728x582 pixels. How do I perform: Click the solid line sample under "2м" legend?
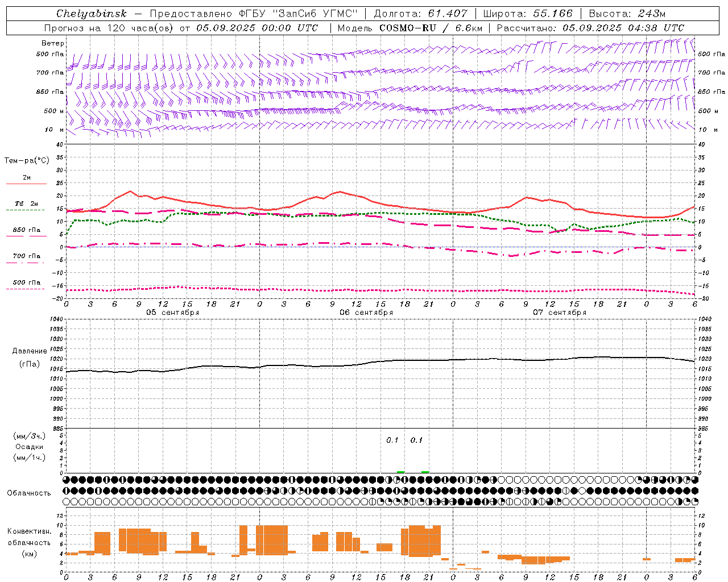[26, 184]
